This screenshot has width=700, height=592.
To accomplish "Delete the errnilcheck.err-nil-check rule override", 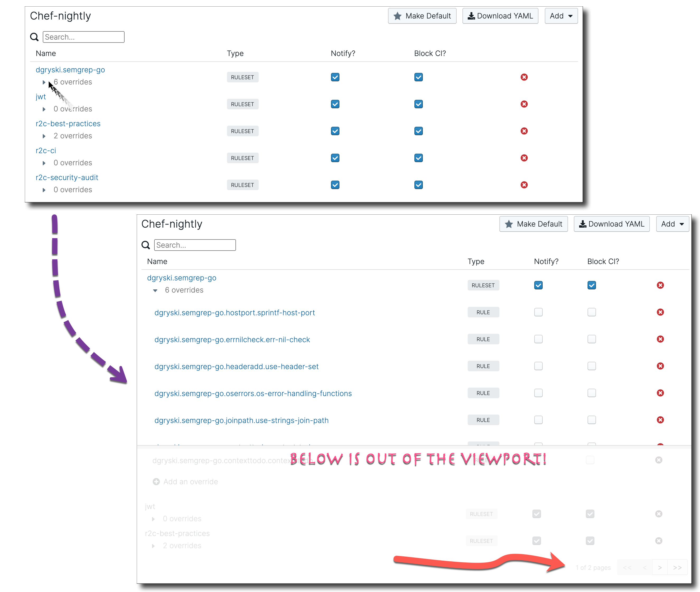I will tap(660, 339).
